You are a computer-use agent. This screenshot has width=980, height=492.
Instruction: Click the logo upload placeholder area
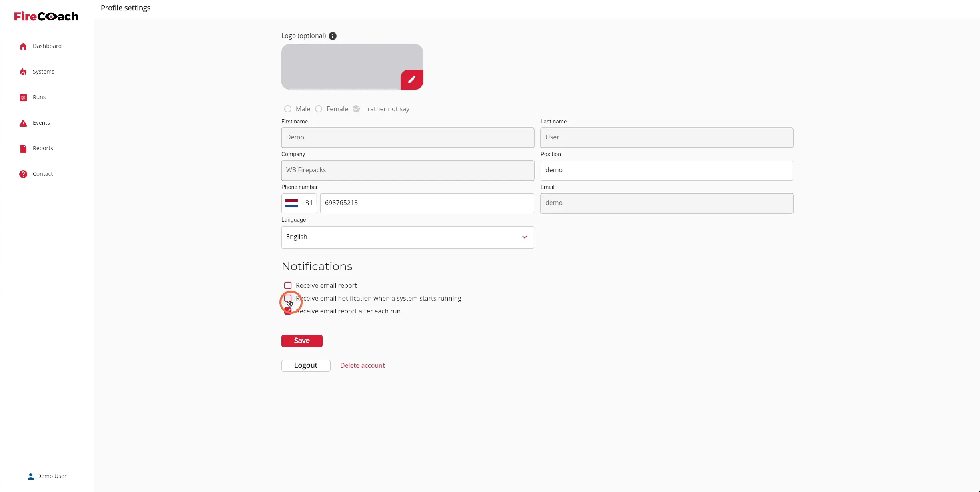(352, 67)
